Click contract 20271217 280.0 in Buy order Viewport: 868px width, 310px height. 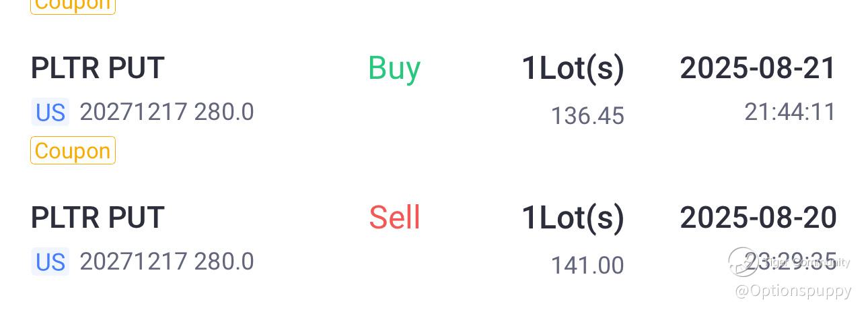167,112
